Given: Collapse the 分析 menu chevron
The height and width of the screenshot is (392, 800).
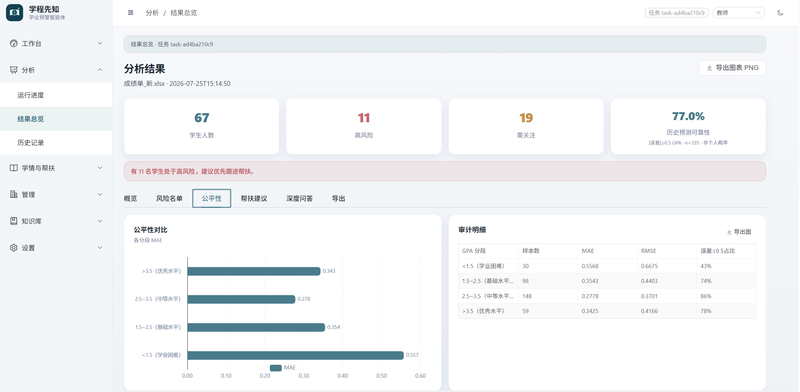Looking at the screenshot, I should [100, 70].
